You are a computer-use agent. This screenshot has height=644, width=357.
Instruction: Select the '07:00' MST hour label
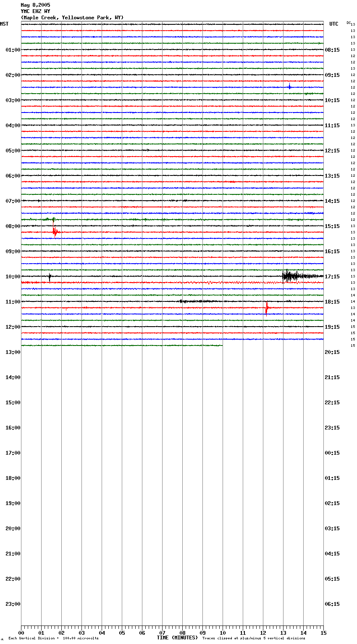click(x=13, y=201)
